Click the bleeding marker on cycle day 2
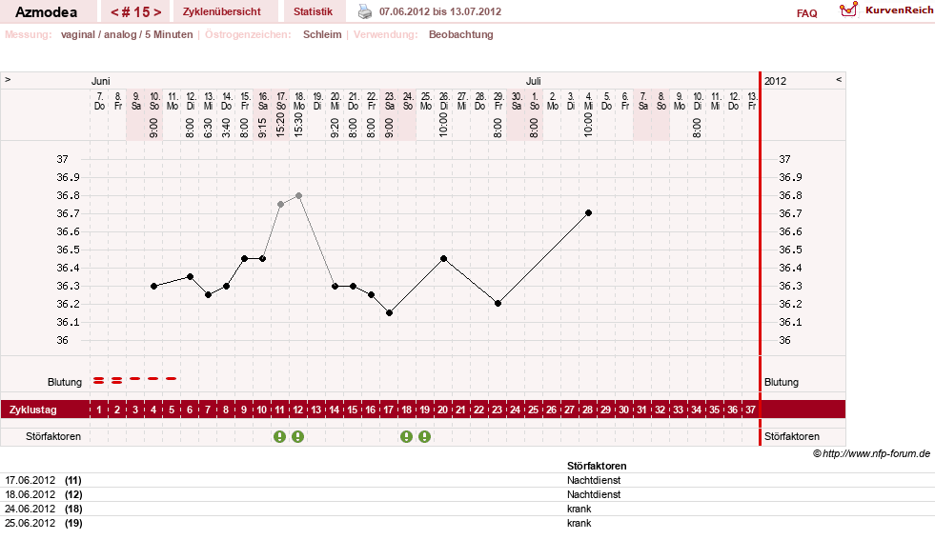The image size is (935, 560). point(117,380)
